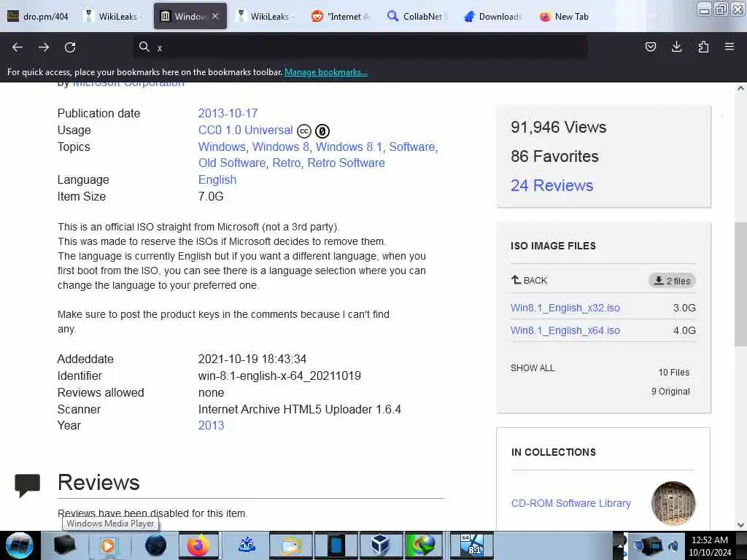The height and width of the screenshot is (560, 747).
Task: Switch to the first WikiLeaks tab
Action: (x=113, y=16)
